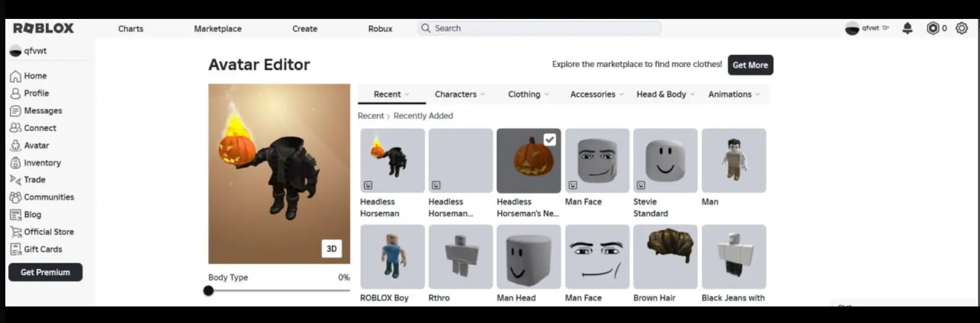Click the Home icon in sidebar
This screenshot has width=980, height=323.
(x=15, y=76)
